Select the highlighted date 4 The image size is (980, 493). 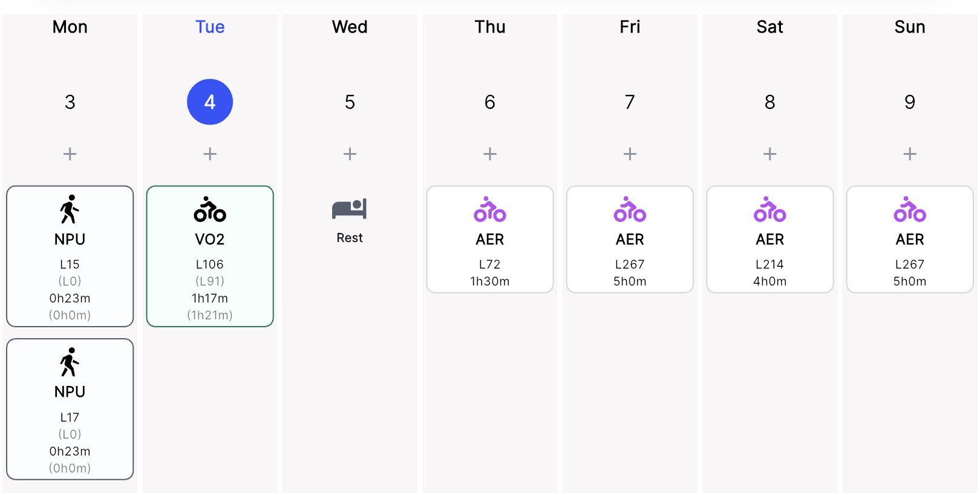[x=210, y=102]
